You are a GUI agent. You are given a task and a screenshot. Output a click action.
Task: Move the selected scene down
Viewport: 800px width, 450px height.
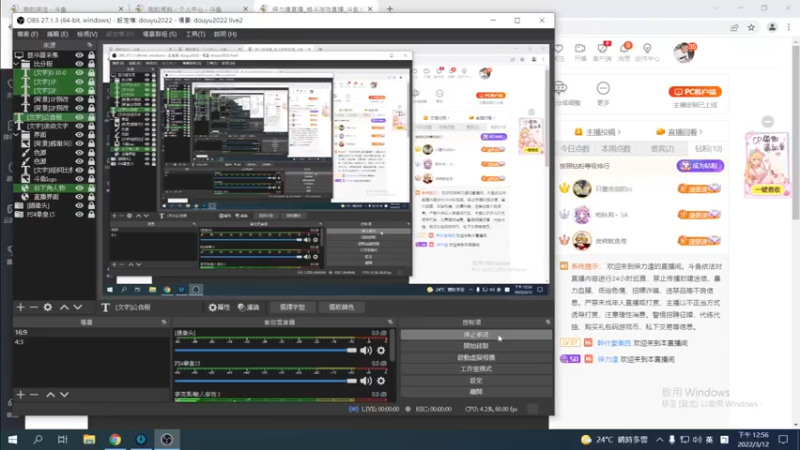pyautogui.click(x=64, y=394)
